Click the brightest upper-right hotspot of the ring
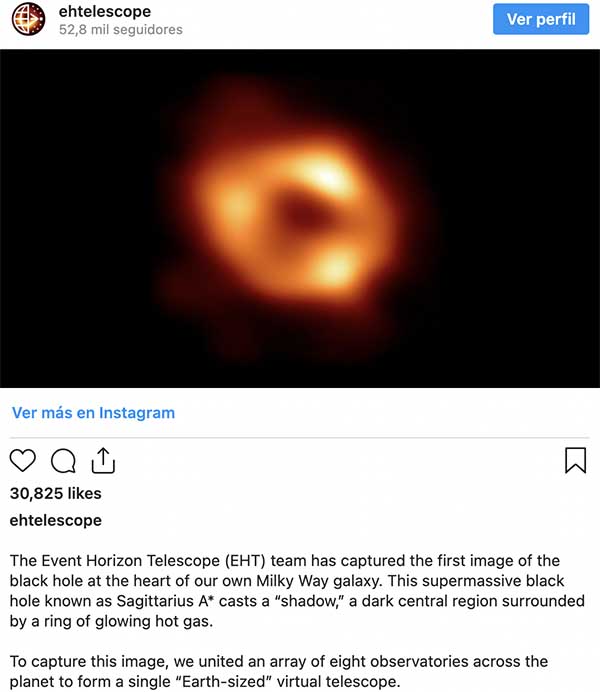This screenshot has width=600, height=692. (327, 177)
